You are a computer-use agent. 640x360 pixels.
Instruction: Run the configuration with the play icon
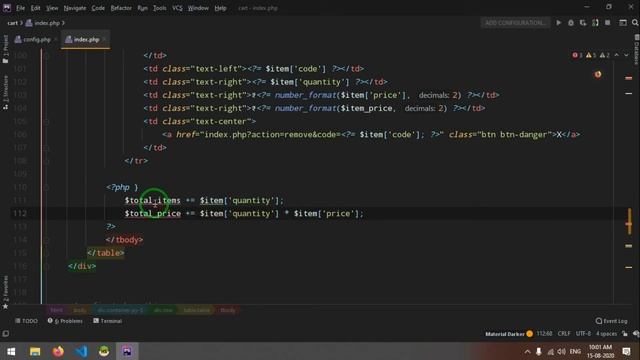coord(558,23)
